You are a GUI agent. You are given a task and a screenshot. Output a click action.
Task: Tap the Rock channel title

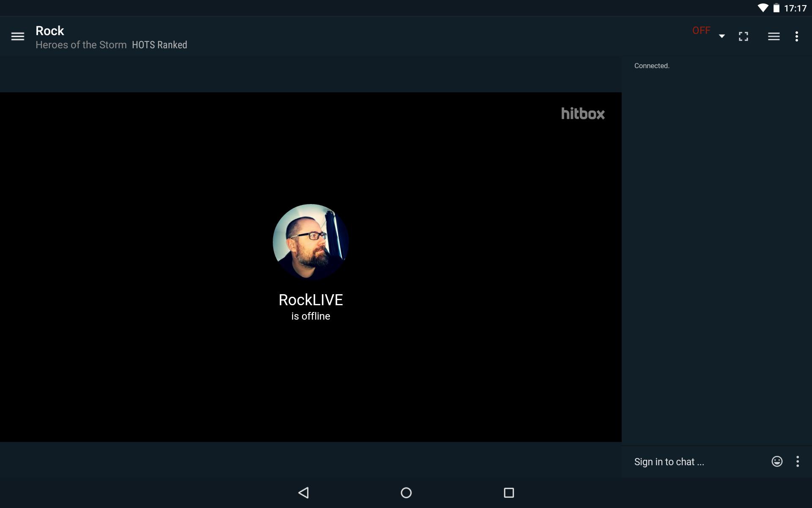tap(50, 30)
